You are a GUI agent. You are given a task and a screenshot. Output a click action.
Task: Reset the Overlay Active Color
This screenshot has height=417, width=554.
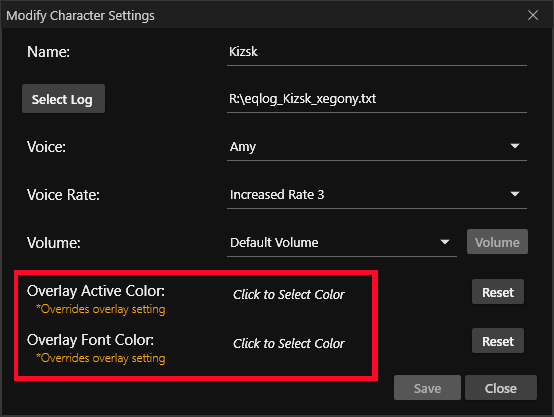tap(498, 292)
